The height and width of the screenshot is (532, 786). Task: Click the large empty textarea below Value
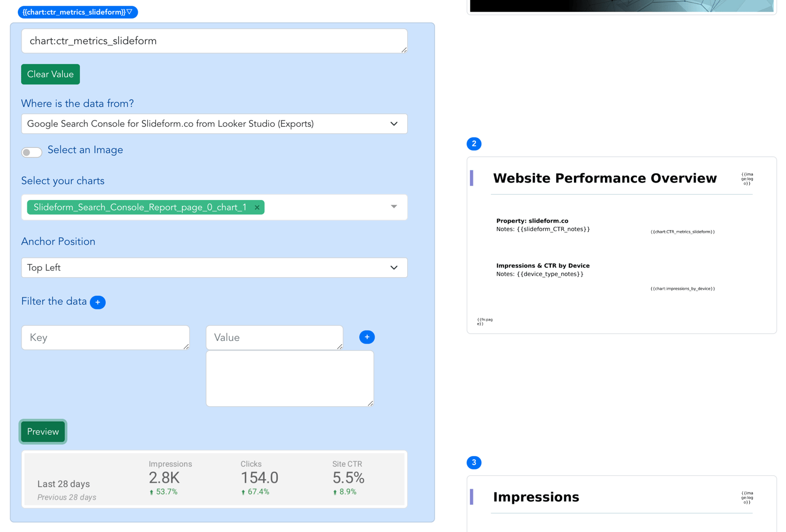[289, 379]
